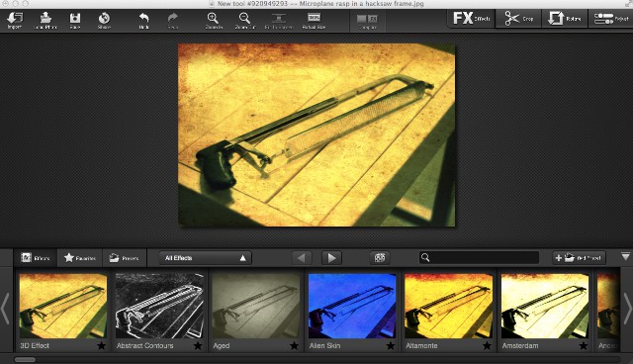Select the 3D Effect thumbnail
This screenshot has height=364, width=633.
63,306
